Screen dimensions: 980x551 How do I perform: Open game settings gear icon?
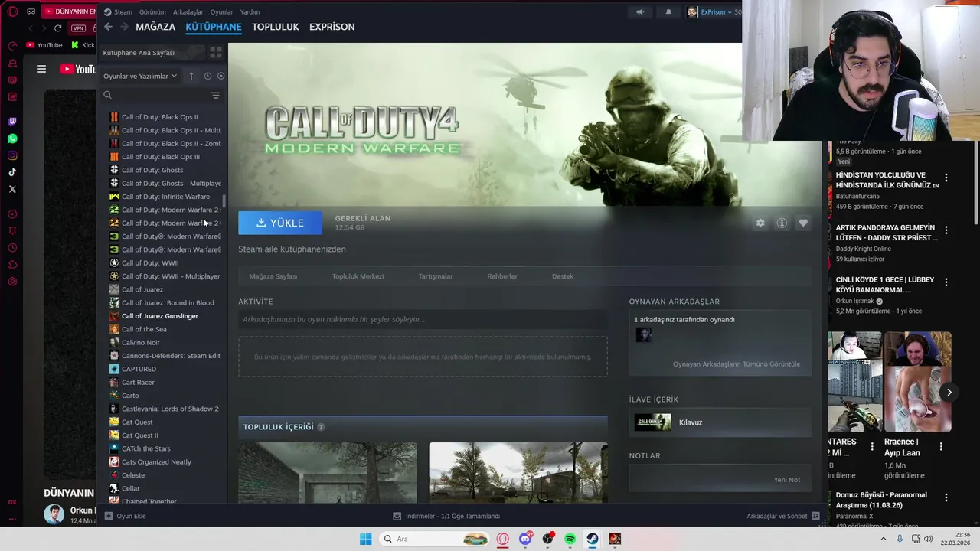[x=760, y=223]
